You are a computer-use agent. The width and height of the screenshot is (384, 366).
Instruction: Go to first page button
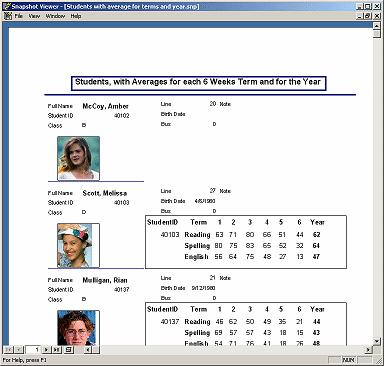click(x=8, y=349)
